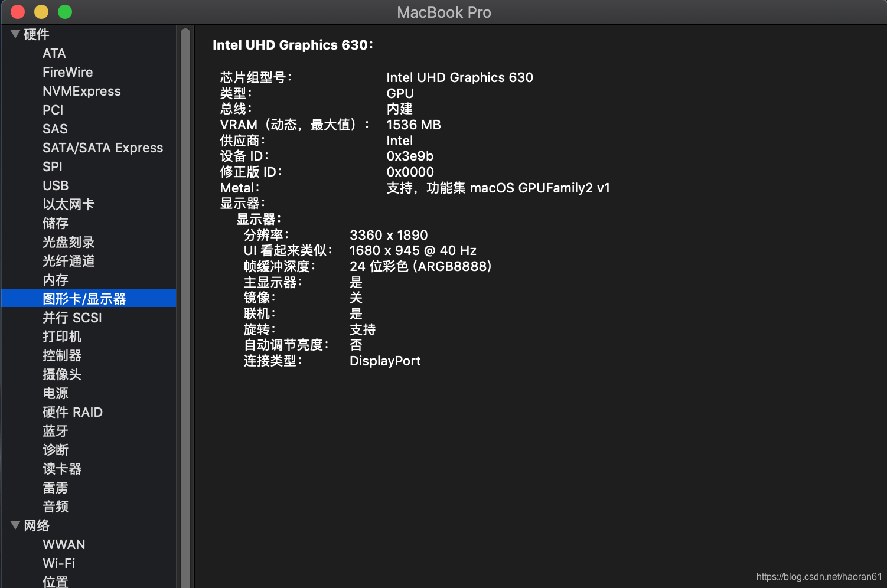Select SPI in the sidebar
The width and height of the screenshot is (887, 588).
point(53,166)
